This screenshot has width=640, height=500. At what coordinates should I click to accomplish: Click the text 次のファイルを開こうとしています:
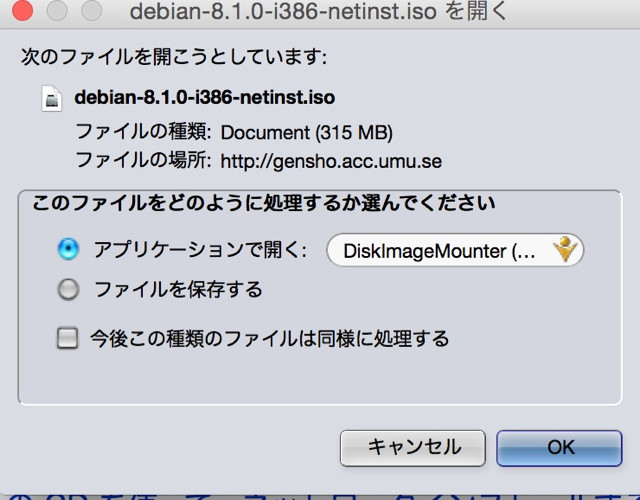point(174,56)
